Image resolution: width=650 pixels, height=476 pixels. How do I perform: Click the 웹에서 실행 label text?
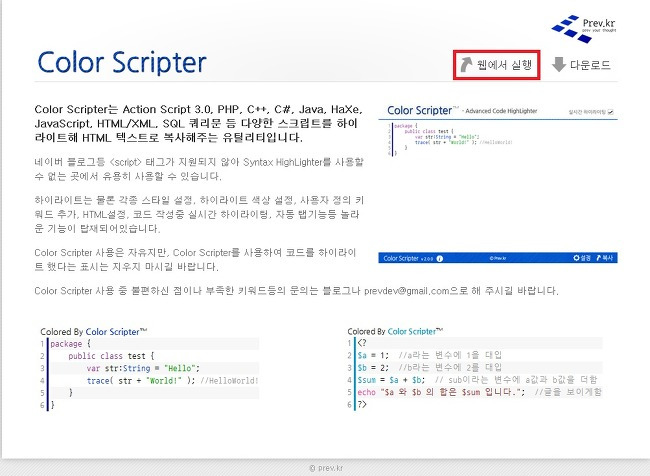(504, 65)
